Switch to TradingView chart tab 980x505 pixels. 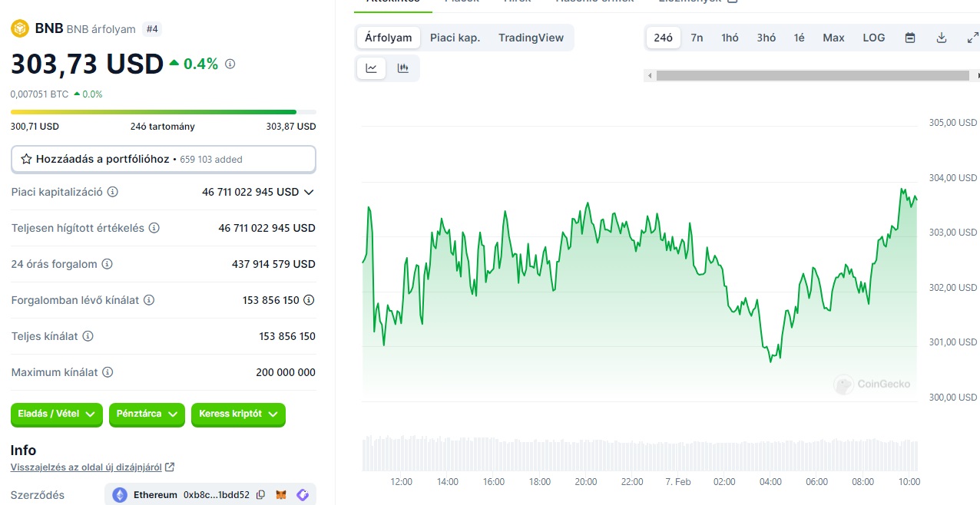pyautogui.click(x=531, y=38)
